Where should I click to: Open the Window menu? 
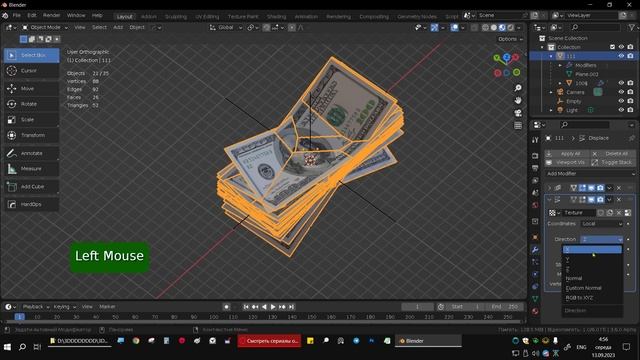point(76,16)
